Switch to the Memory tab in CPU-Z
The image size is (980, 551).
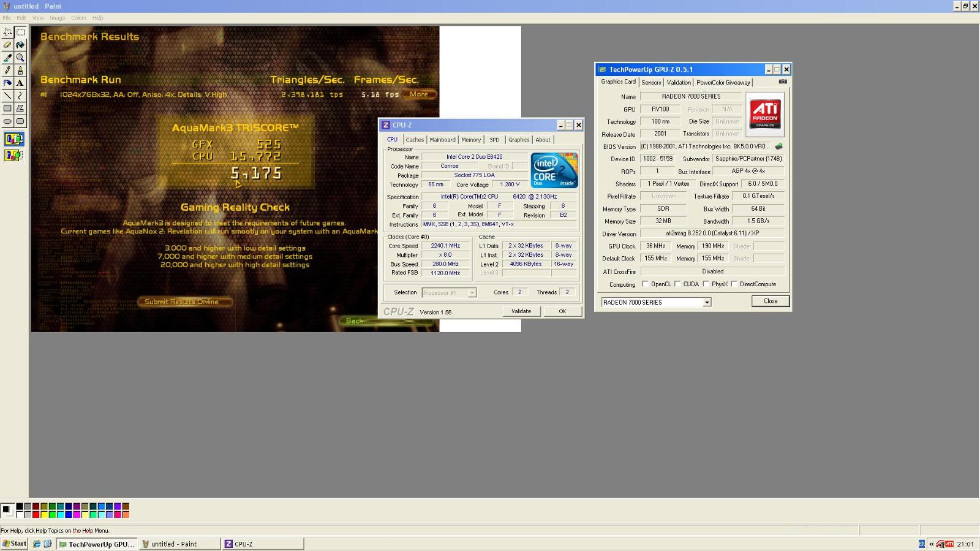[x=471, y=140]
